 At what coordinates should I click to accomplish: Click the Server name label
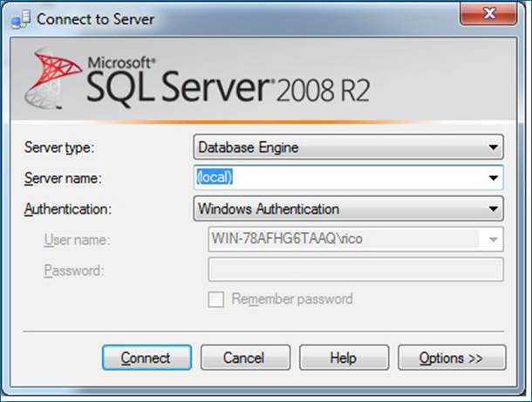coord(63,178)
